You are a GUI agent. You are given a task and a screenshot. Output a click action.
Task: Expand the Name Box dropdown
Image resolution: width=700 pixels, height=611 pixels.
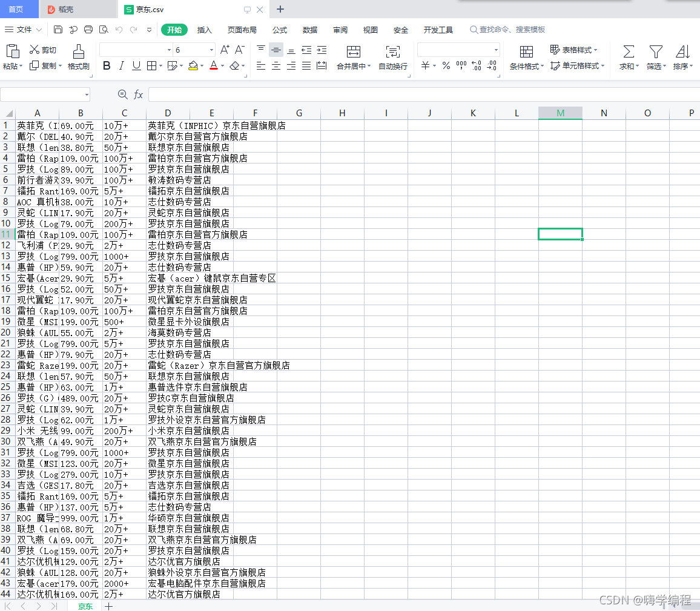click(87, 94)
